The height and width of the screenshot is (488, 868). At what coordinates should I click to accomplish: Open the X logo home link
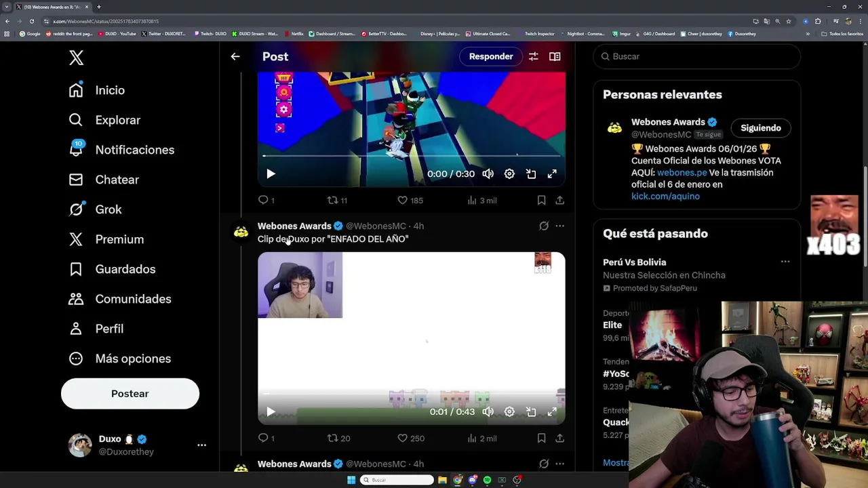click(76, 58)
